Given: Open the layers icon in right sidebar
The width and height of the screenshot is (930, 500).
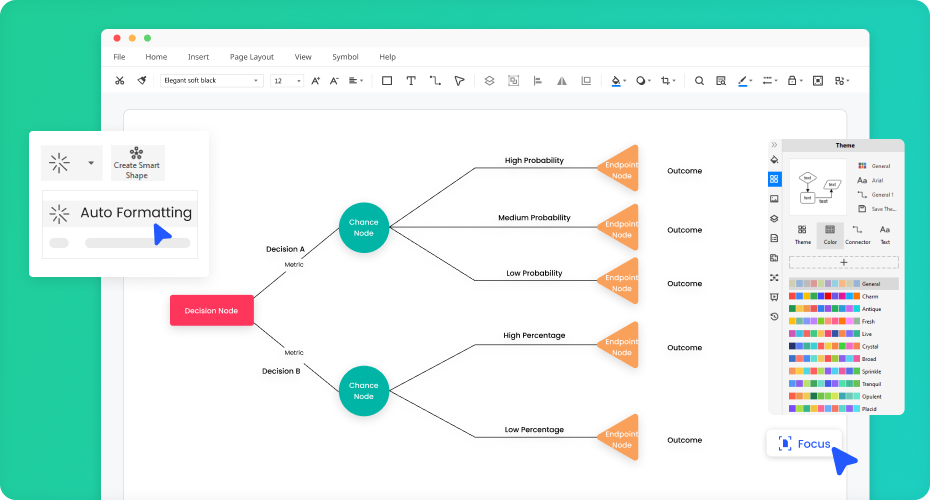Looking at the screenshot, I should [774, 218].
